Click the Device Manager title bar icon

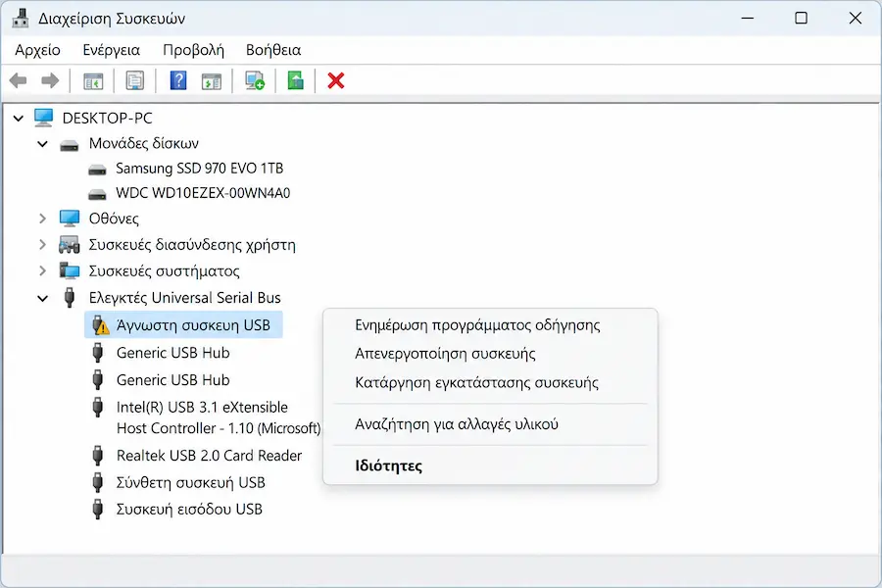[21, 18]
